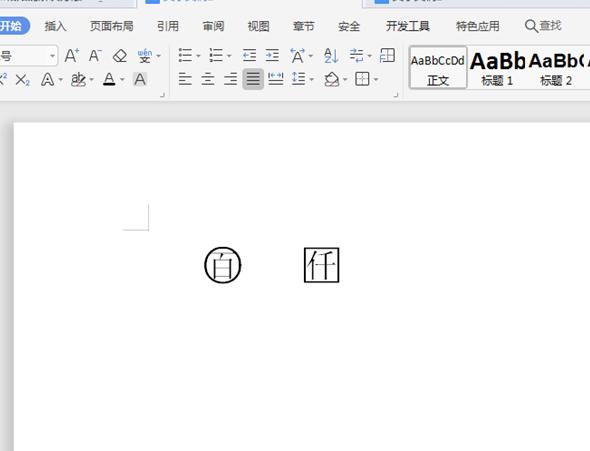This screenshot has height=451, width=590.
Task: Click the clear formatting eraser icon
Action: 120,56
